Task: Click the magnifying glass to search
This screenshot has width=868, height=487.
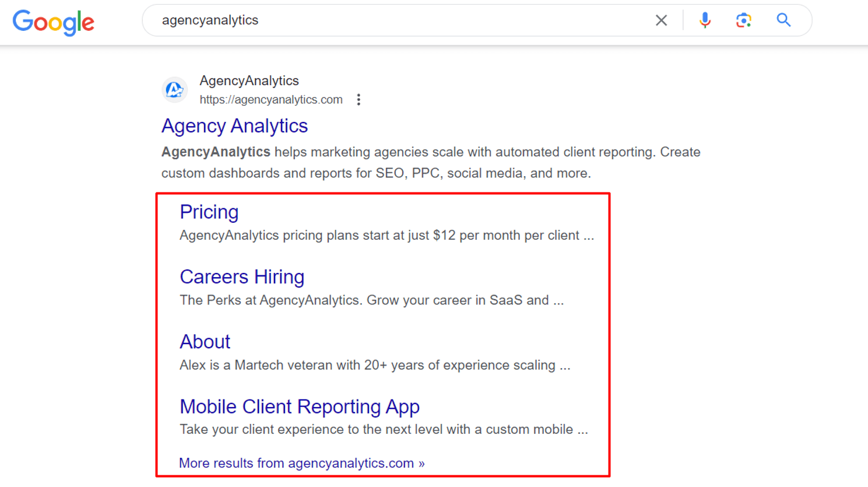Action: tap(783, 20)
